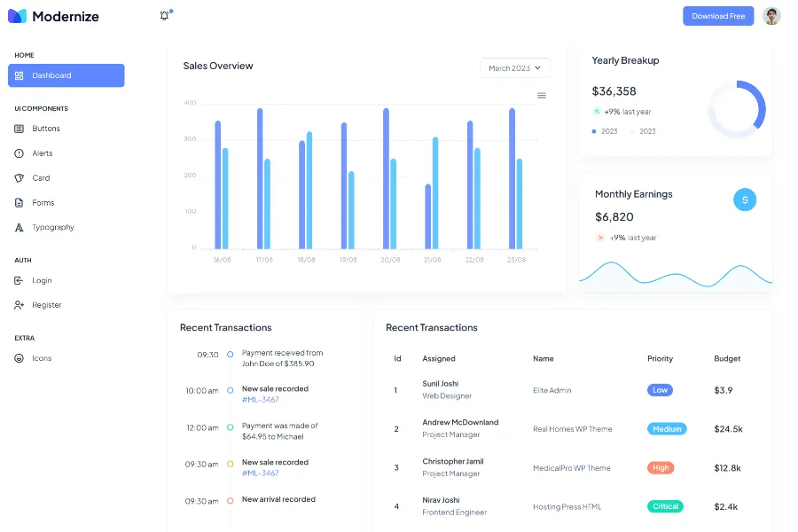Click the Download Free button

[718, 16]
